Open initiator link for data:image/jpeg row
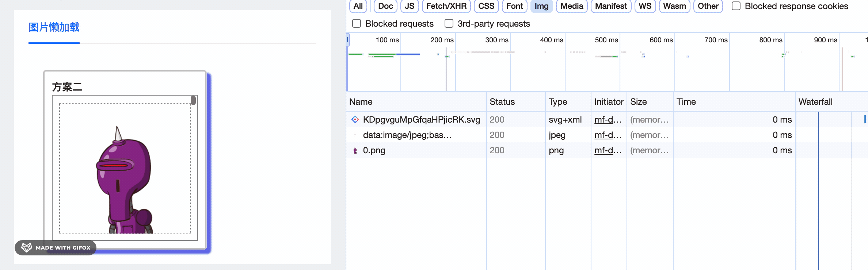 608,135
